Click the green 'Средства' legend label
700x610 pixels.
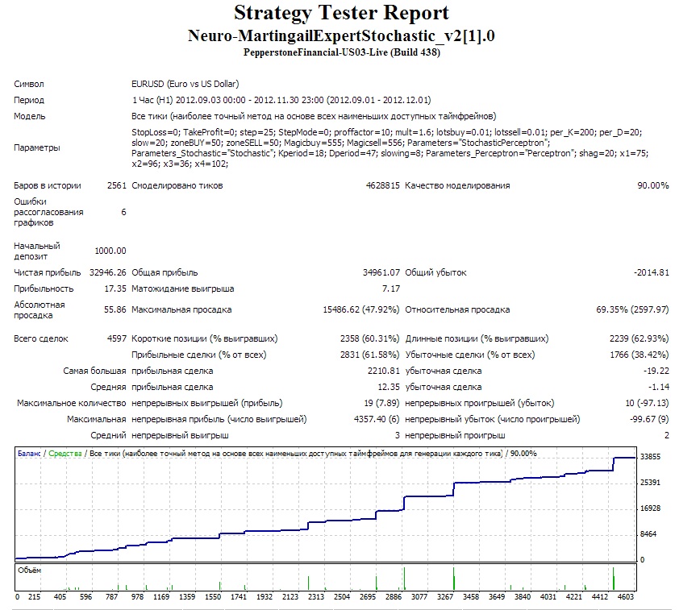[x=65, y=454]
